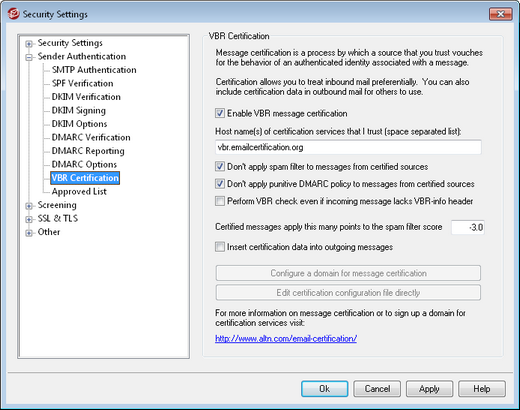
Task: Click the MDaemon app icon in title bar
Action: [x=13, y=14]
